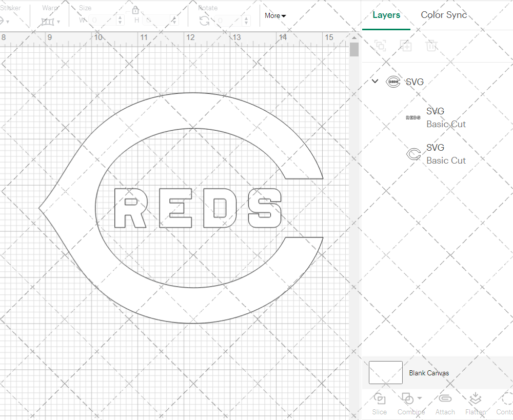The height and width of the screenshot is (420, 513).
Task: Select the Blank Canvas swatch
Action: 385,373
